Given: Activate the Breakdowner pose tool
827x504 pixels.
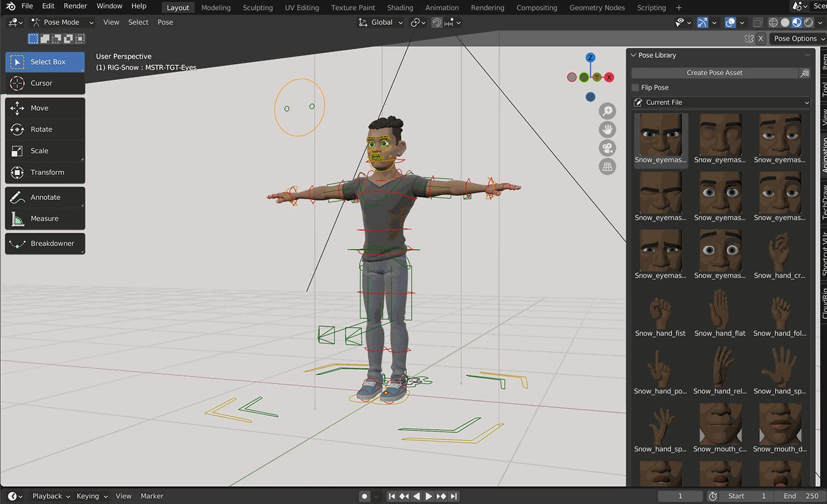Looking at the screenshot, I should 45,244.
